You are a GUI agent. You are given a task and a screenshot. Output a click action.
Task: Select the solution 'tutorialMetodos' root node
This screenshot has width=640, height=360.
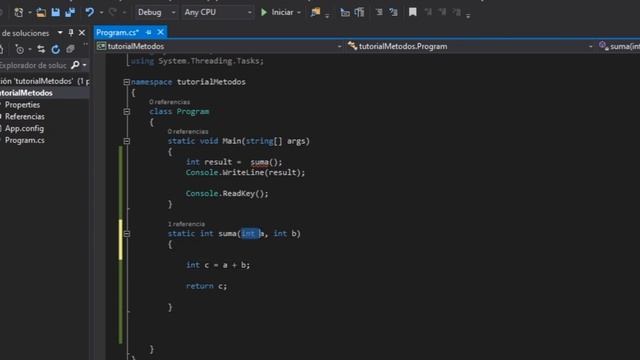(x=44, y=81)
